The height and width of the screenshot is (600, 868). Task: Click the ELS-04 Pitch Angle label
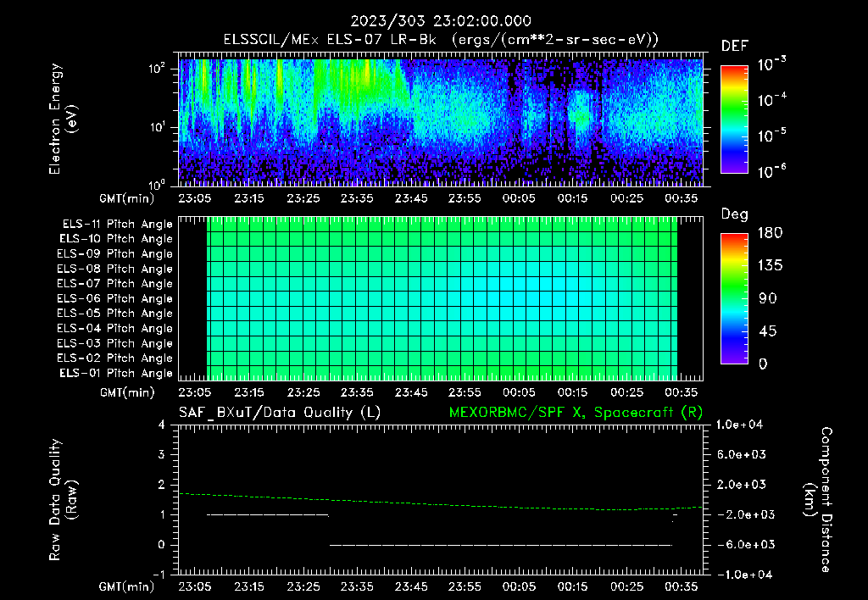click(x=114, y=328)
